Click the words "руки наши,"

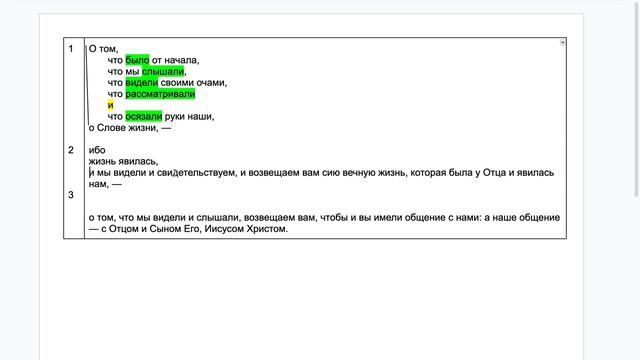click(189, 117)
